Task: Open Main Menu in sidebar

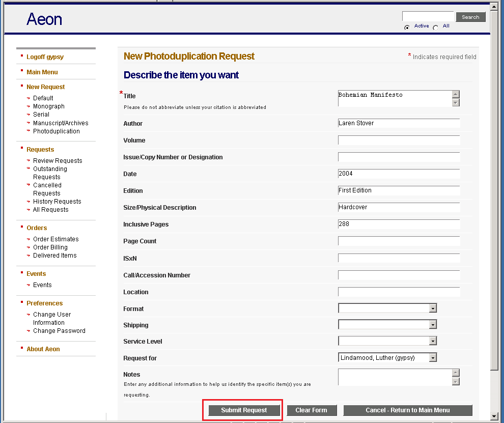Action: [x=42, y=72]
